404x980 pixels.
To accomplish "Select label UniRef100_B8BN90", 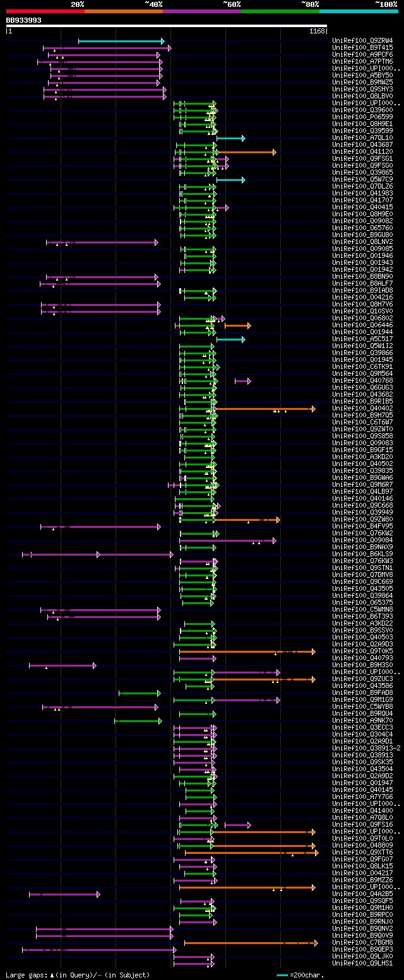I will click(x=362, y=276).
